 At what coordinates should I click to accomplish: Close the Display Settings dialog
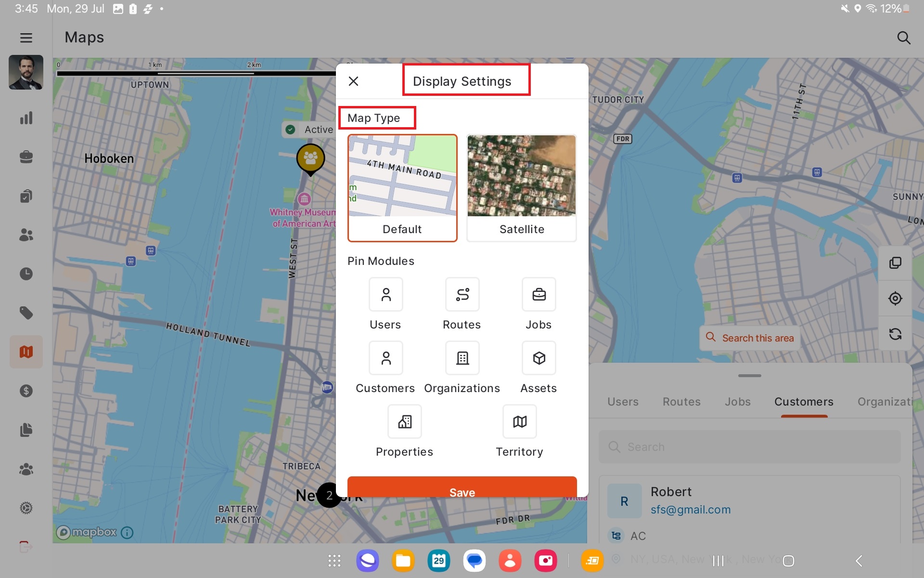point(354,81)
